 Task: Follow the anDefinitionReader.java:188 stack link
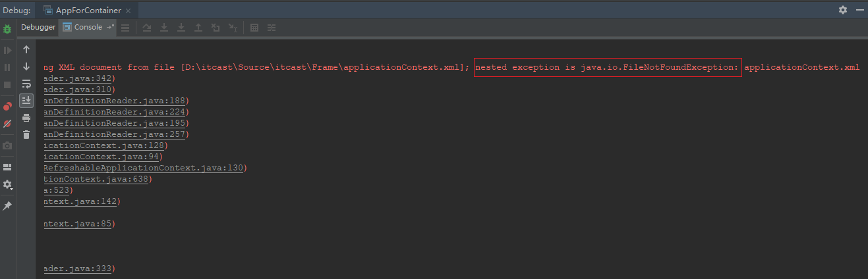[116, 101]
